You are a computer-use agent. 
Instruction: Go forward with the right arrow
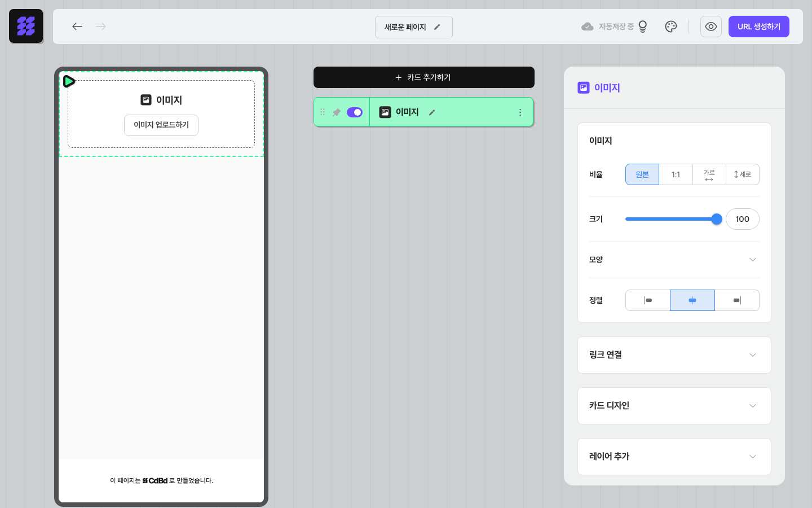click(x=101, y=27)
